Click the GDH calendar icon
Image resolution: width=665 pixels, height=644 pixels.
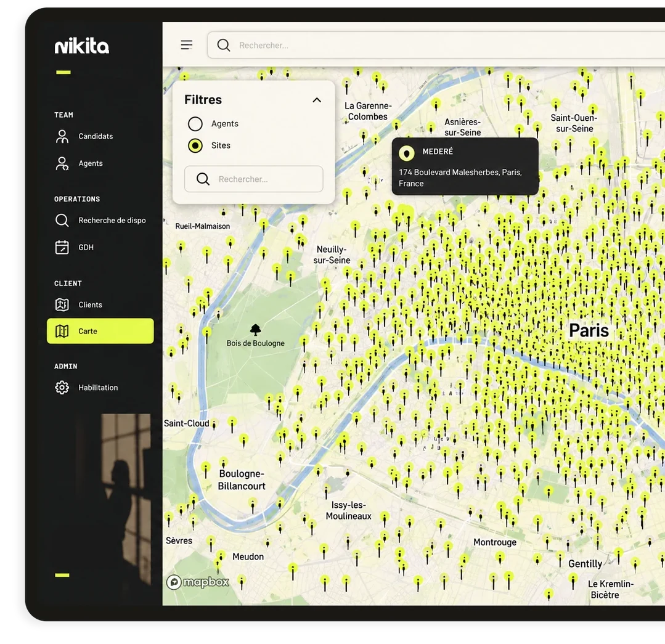62,247
